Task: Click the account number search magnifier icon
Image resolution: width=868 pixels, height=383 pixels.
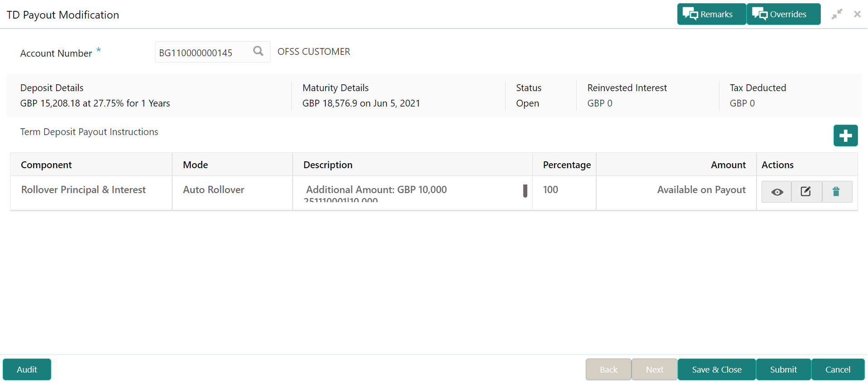Action: click(x=258, y=51)
